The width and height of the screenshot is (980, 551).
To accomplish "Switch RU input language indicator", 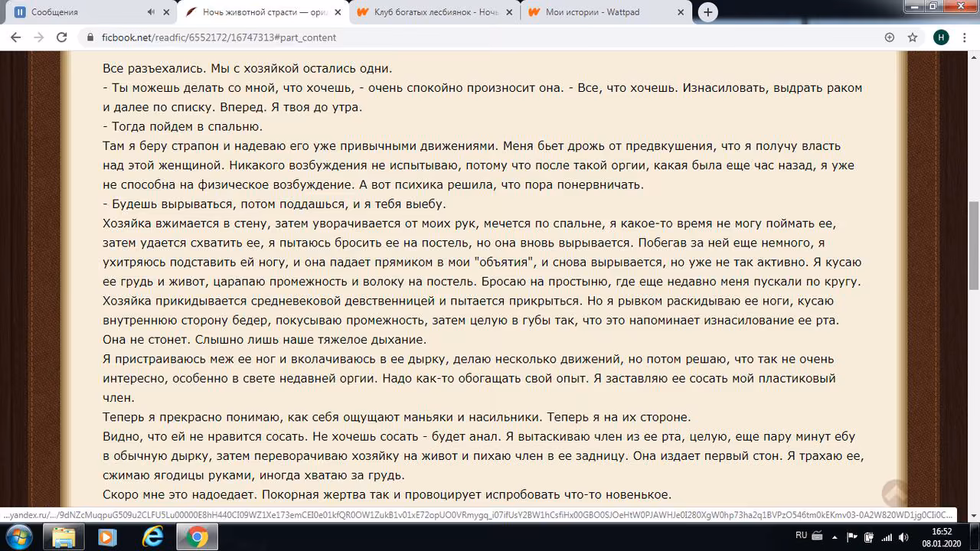I will (801, 535).
